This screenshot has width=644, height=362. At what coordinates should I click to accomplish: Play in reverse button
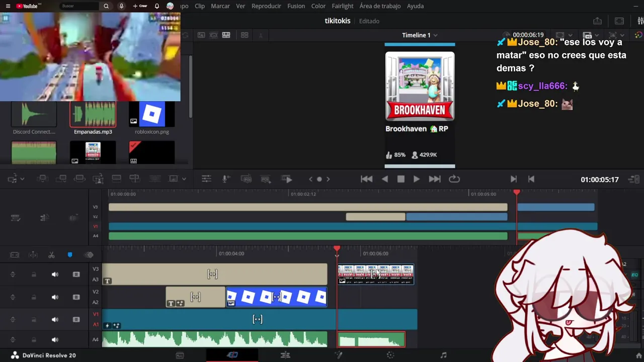[x=385, y=179]
